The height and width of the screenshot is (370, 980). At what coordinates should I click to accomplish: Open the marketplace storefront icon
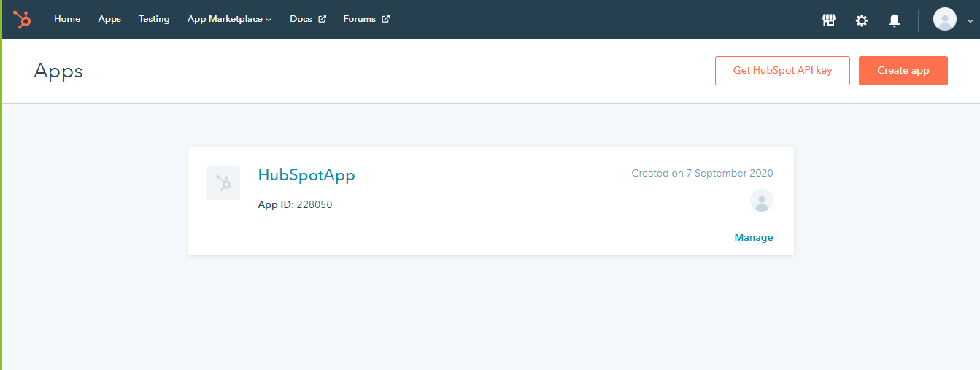[x=829, y=20]
